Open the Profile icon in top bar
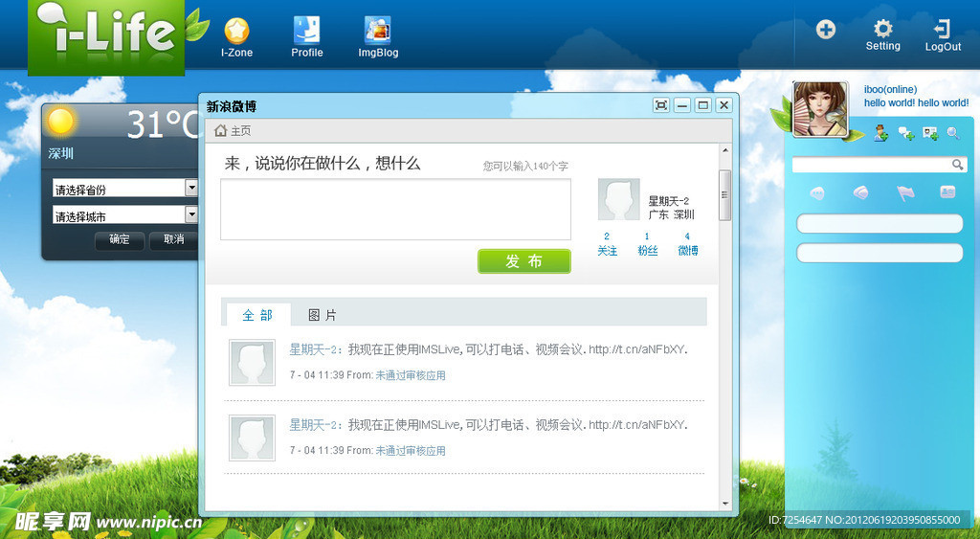The height and width of the screenshot is (539, 980). point(307,32)
